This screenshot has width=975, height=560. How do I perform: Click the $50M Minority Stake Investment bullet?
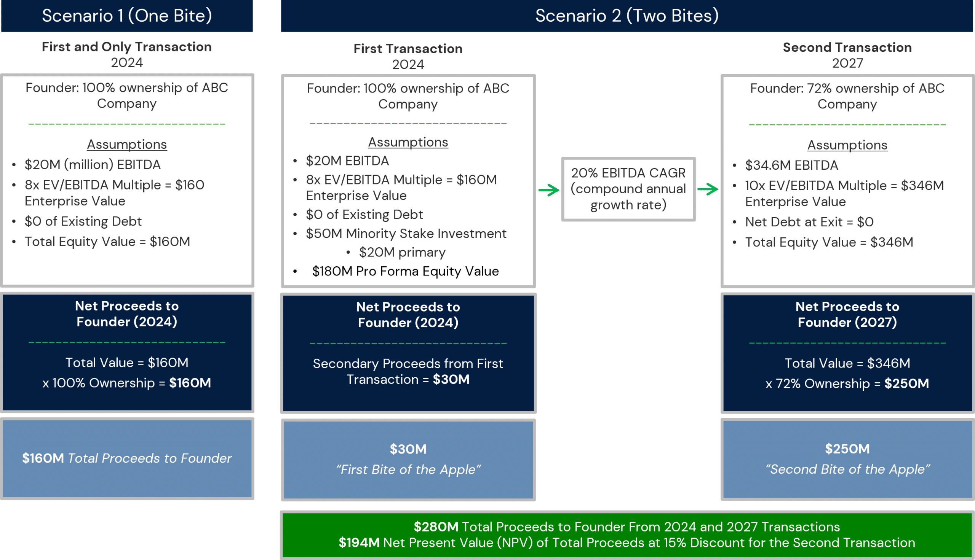coord(406,234)
